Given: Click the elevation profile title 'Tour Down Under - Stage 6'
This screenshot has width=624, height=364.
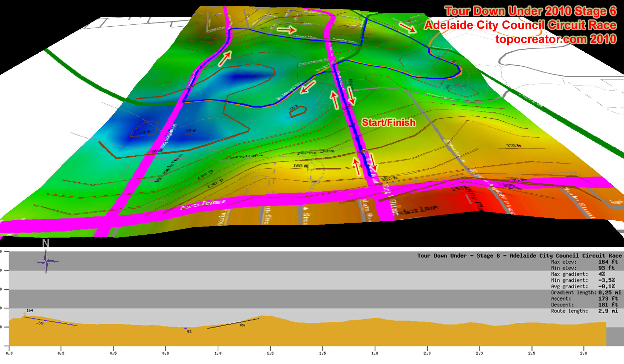Looking at the screenshot, I should click(459, 256).
